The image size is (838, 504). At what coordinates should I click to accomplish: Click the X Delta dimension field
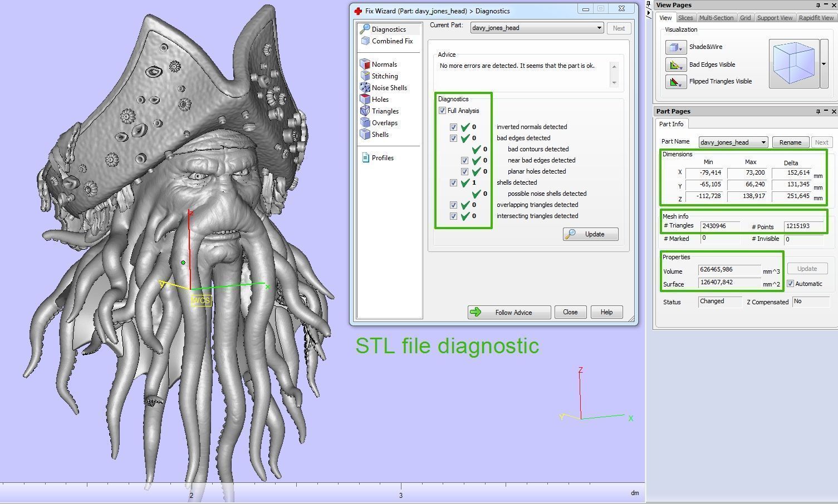[x=791, y=173]
